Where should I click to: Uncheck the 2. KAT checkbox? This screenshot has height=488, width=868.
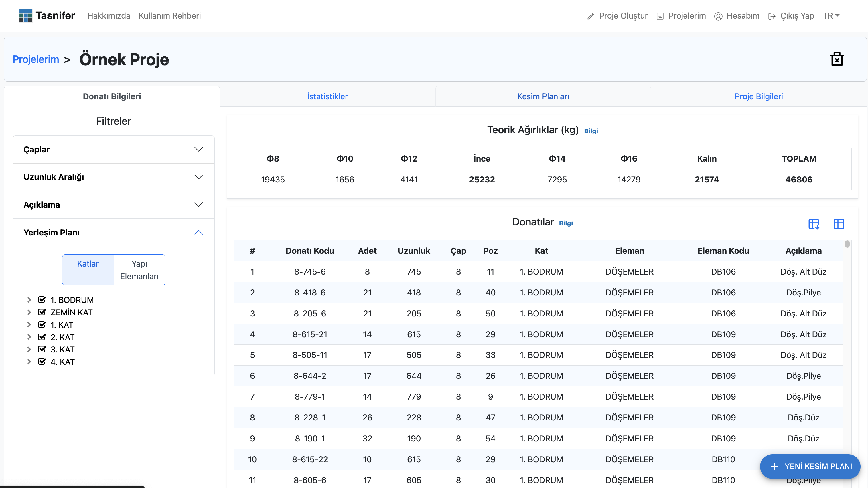coord(42,337)
